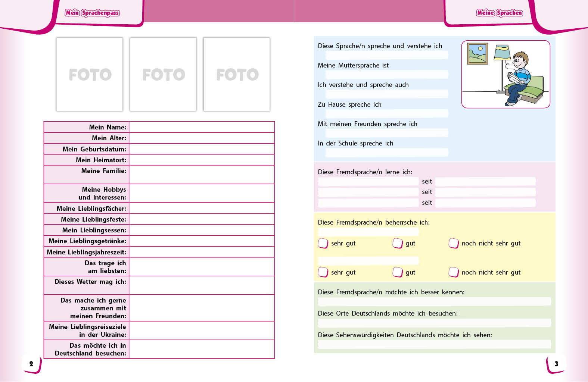Screen dimensions: 588x382
Task: Click the page number 2 badge
Action: click(31, 364)
